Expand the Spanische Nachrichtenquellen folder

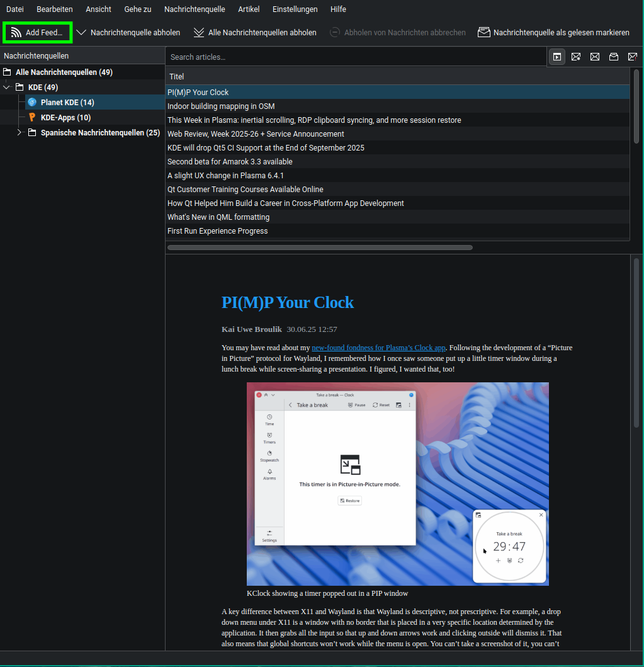(20, 132)
